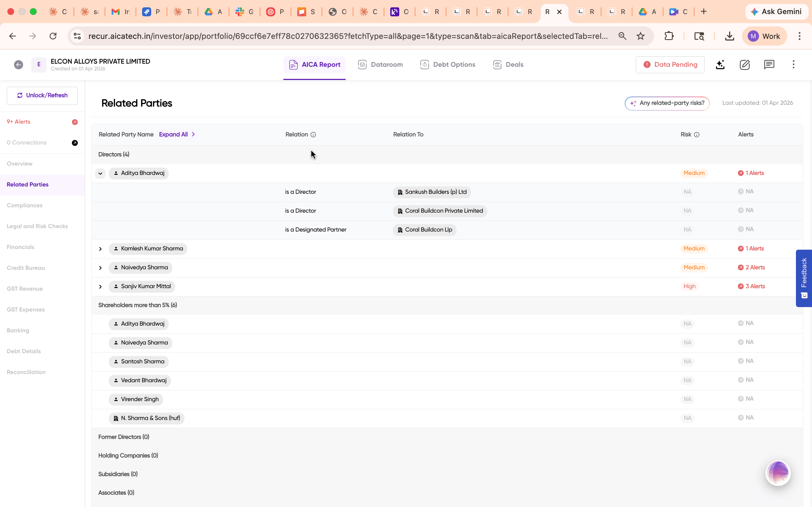Collapse the expanded Aditya Bhardwaj row
812x507 pixels.
pyautogui.click(x=100, y=173)
